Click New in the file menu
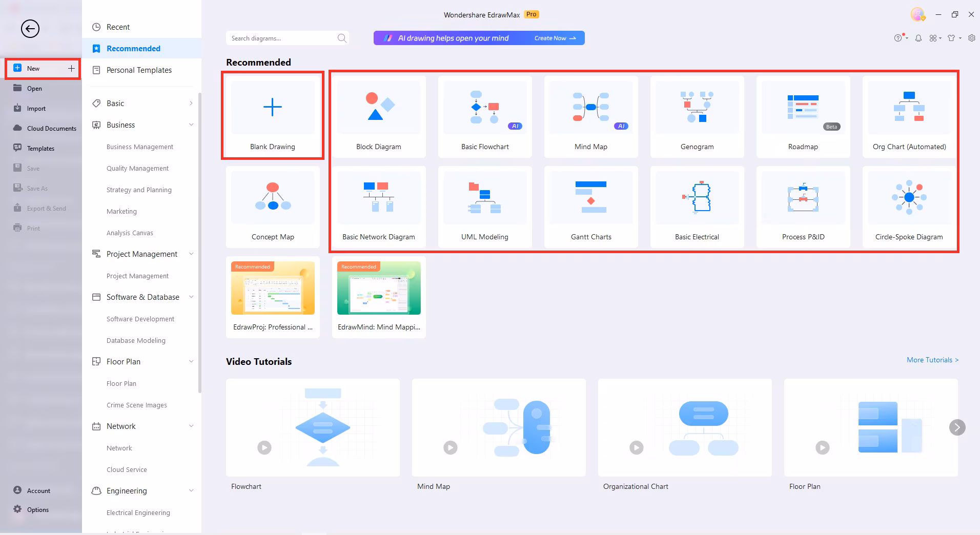The height and width of the screenshot is (535, 980). pos(43,68)
